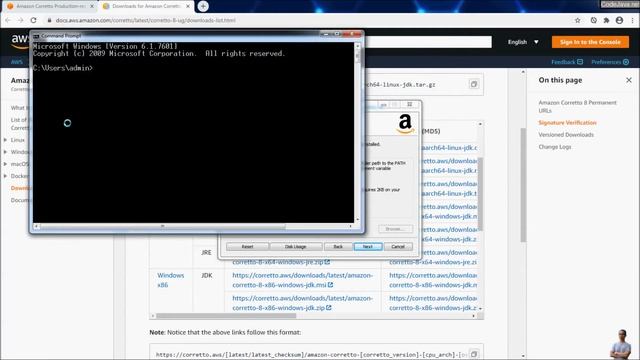
Task: Click Cancel in the installer dialog
Action: point(398,247)
